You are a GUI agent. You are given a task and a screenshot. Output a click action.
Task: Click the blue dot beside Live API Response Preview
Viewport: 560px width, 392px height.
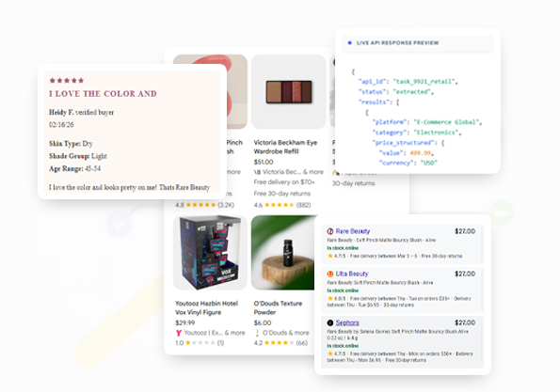coord(349,43)
